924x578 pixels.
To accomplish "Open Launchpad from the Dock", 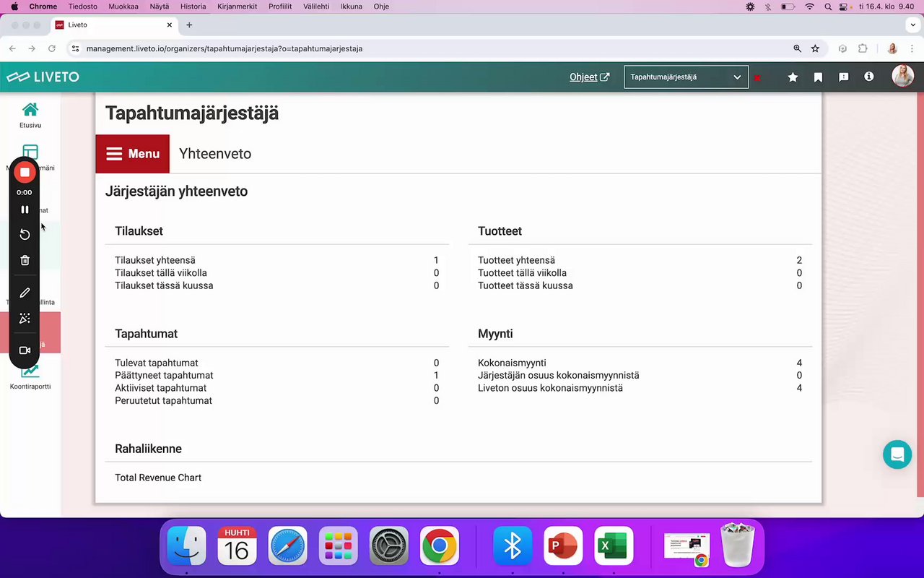I will click(338, 545).
